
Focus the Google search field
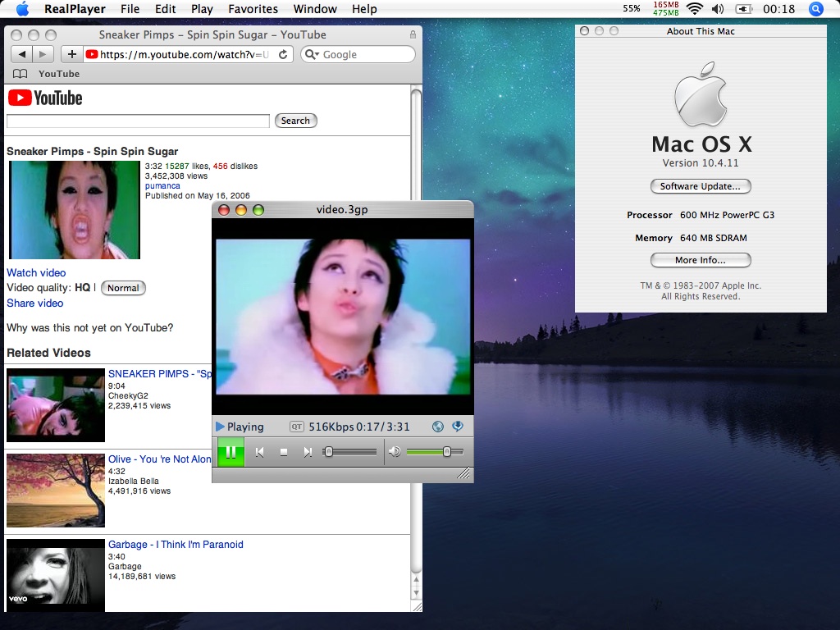[358, 54]
